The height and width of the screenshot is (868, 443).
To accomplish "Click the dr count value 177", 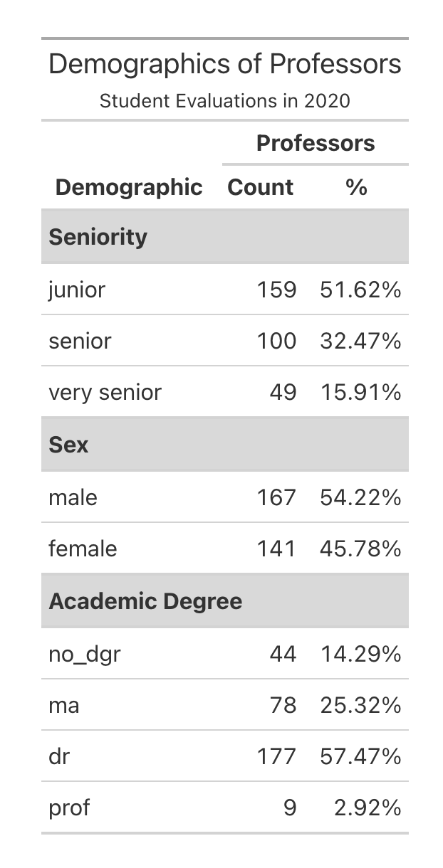I will [276, 756].
